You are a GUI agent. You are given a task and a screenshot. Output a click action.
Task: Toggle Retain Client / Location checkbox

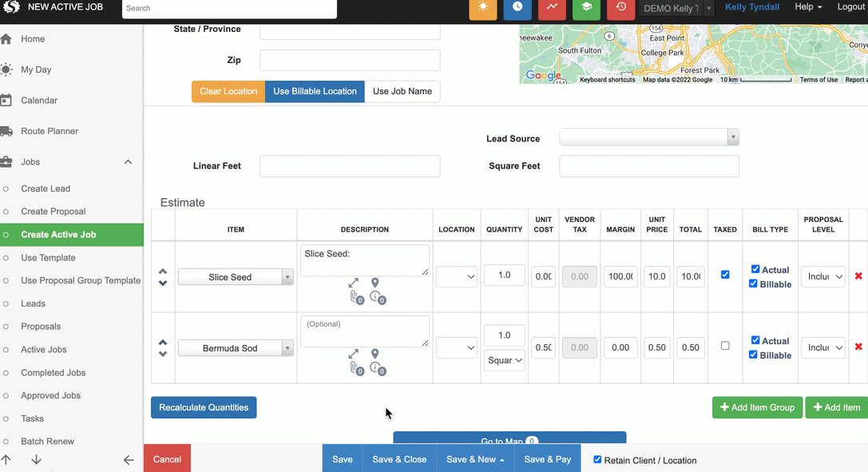click(598, 459)
